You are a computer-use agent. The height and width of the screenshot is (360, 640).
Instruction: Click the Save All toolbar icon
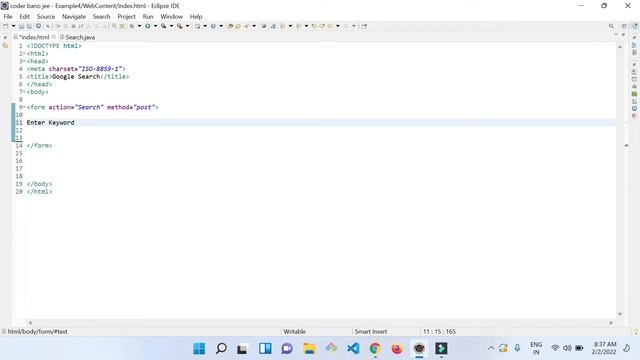pos(29,26)
